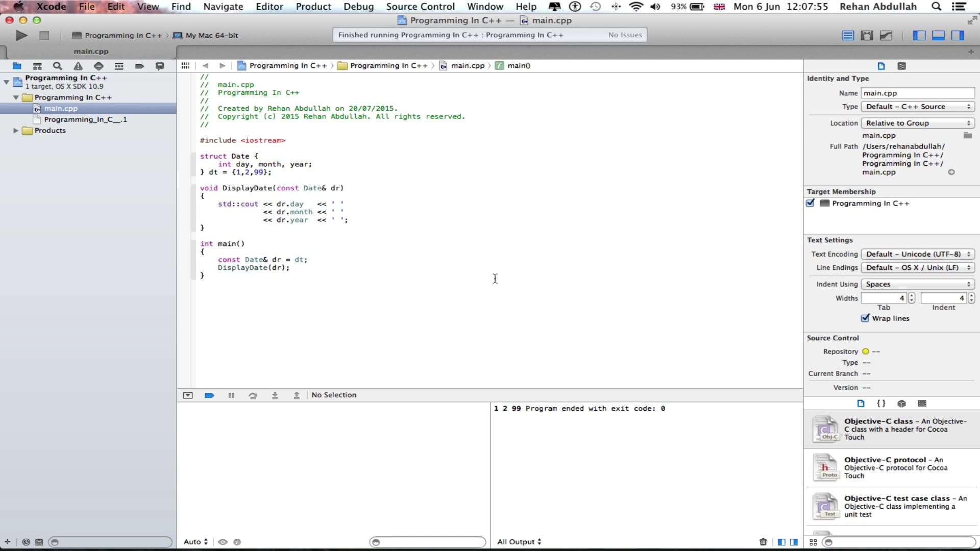Toggle the Wrap lines checkbox
This screenshot has width=980, height=551.
point(865,318)
